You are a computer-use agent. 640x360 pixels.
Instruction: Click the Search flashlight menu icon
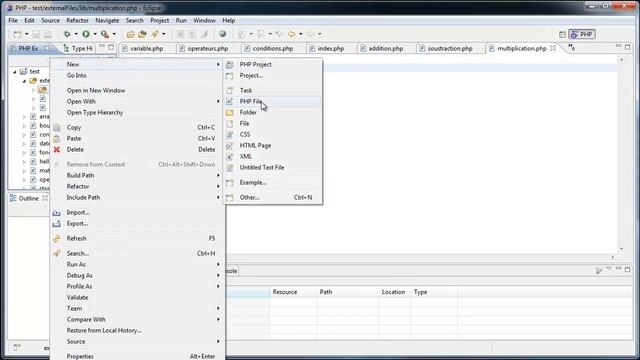pyautogui.click(x=57, y=253)
